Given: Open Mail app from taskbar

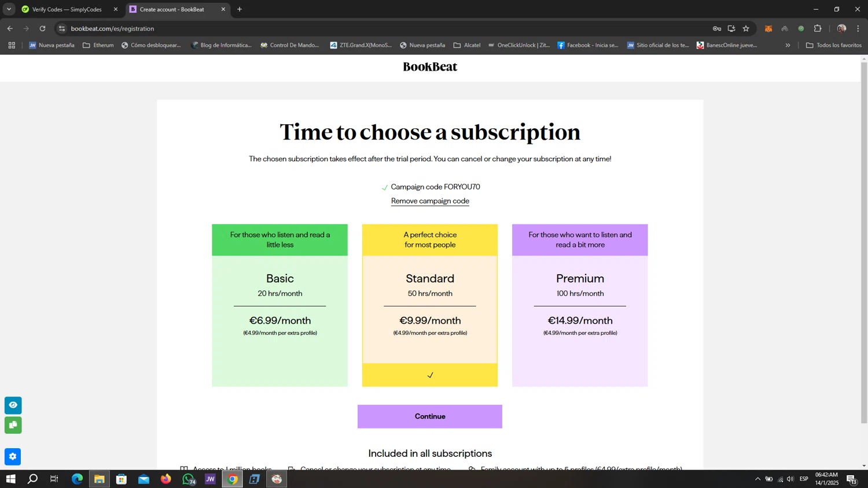Looking at the screenshot, I should [144, 479].
